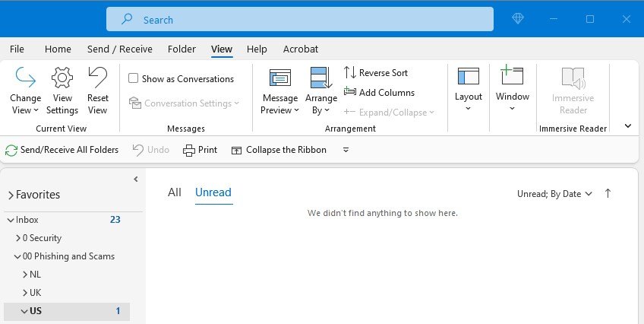This screenshot has width=644, height=324.
Task: Open the Layout menu
Action: 469,90
